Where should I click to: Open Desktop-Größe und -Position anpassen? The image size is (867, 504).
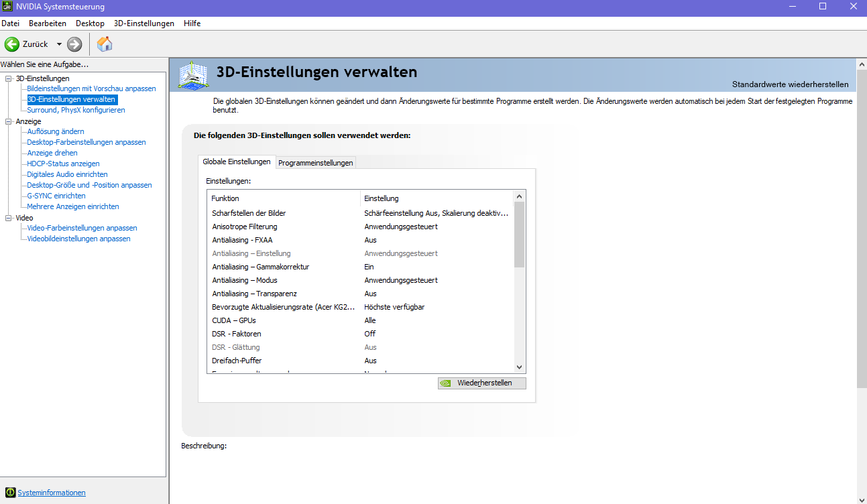[89, 185]
